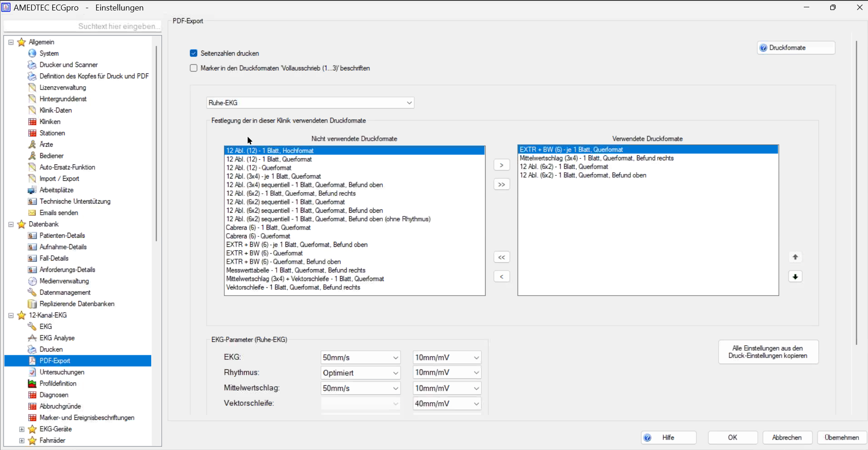The height and width of the screenshot is (450, 868).
Task: Click the Drucker und Scanner printer icon
Action: pos(32,65)
